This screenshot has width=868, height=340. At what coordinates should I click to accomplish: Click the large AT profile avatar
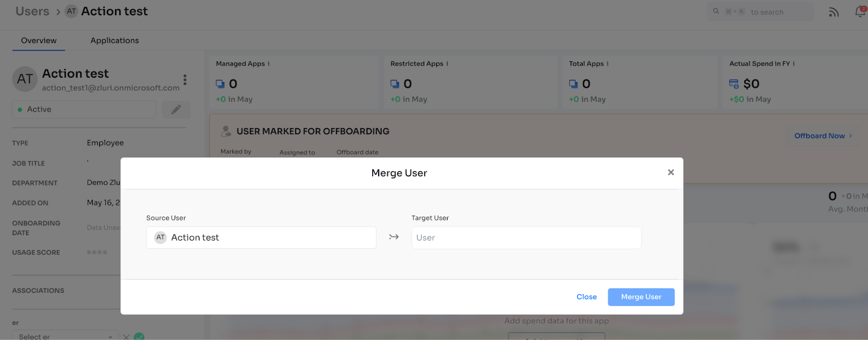pyautogui.click(x=25, y=79)
